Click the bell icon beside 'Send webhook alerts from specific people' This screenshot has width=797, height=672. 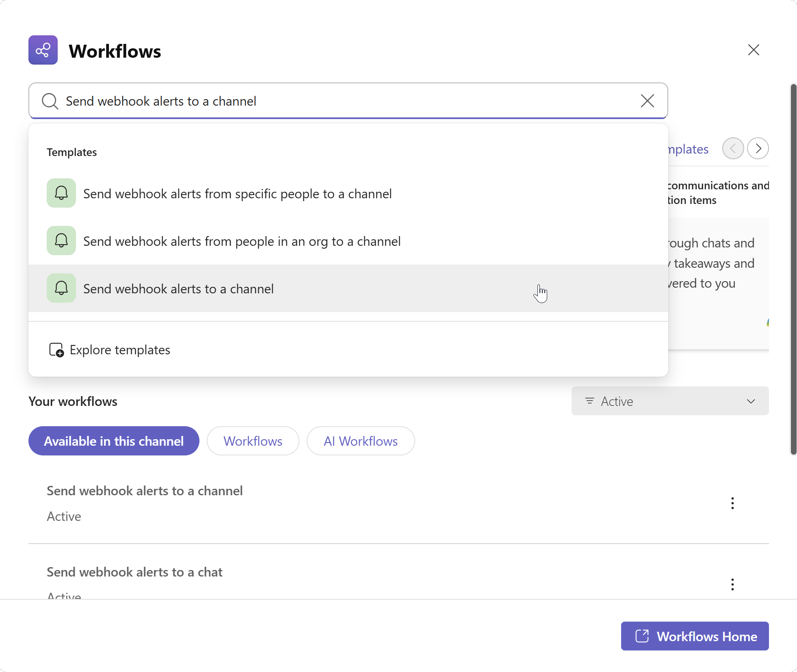pyautogui.click(x=61, y=193)
